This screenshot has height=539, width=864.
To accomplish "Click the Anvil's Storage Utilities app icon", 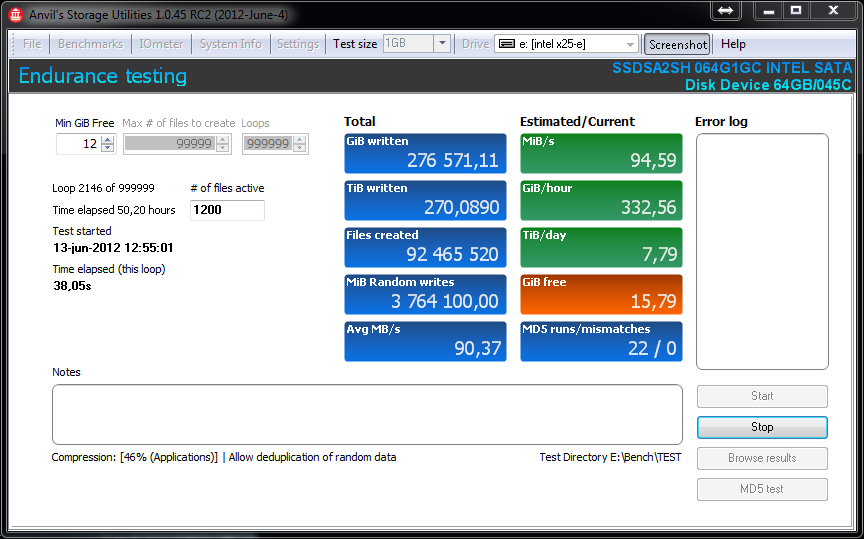I will 16,14.
